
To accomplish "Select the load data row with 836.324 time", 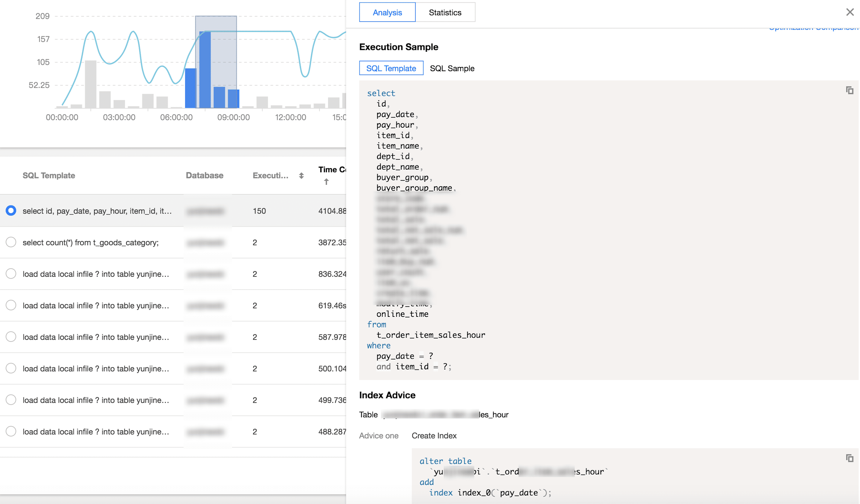I will (11, 274).
